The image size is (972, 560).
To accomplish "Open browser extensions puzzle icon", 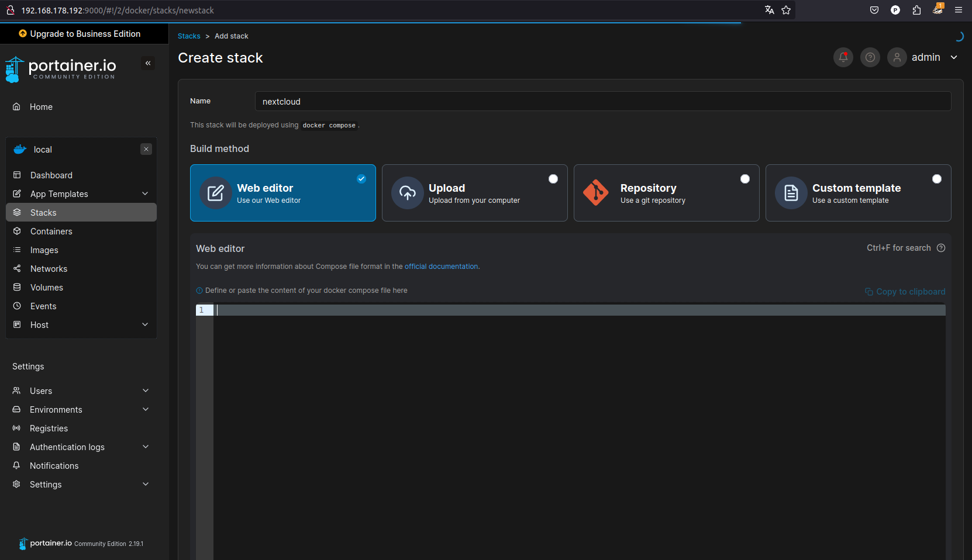I will point(916,10).
